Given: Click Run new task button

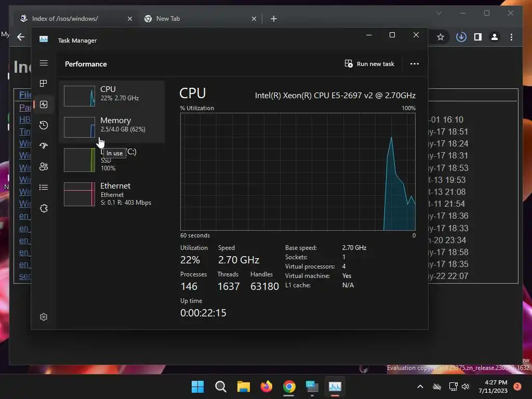Looking at the screenshot, I should (x=369, y=64).
